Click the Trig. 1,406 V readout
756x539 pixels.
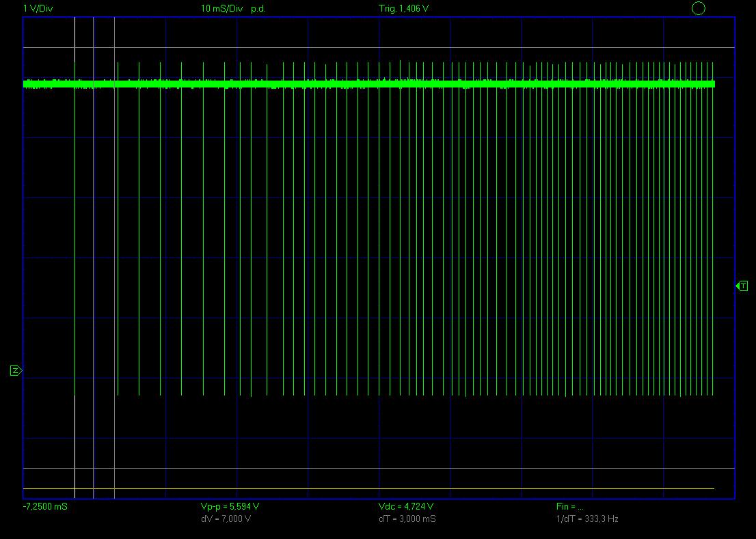(x=403, y=9)
